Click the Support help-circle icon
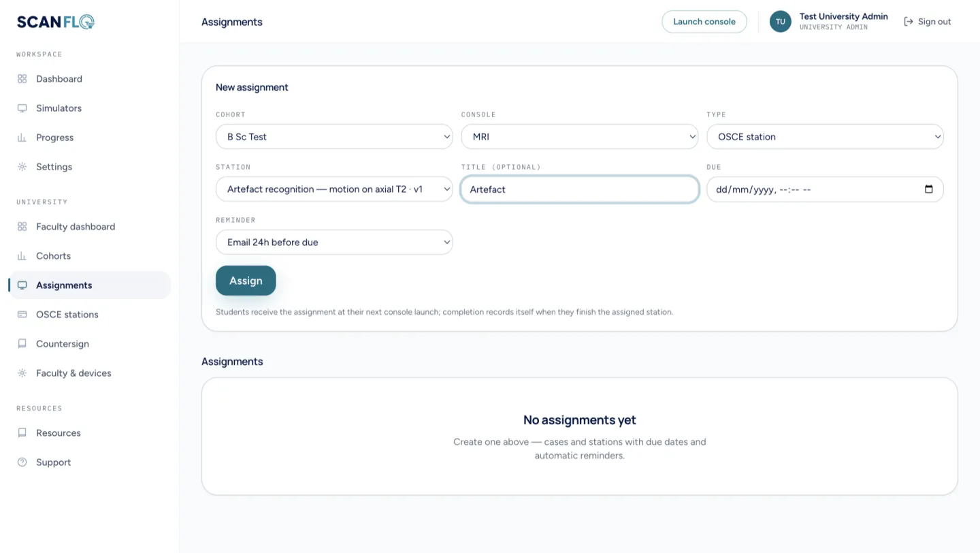 tap(22, 462)
